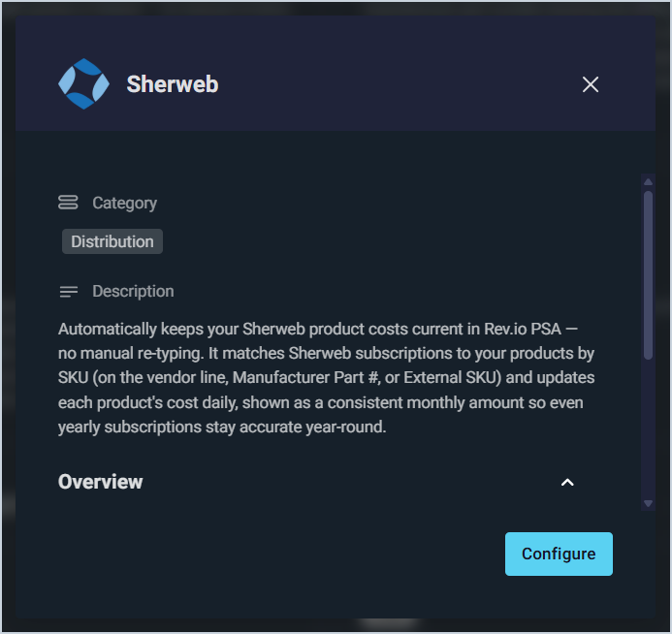Click the 'External SKU' text in the description
The height and width of the screenshot is (634, 672).
point(450,377)
